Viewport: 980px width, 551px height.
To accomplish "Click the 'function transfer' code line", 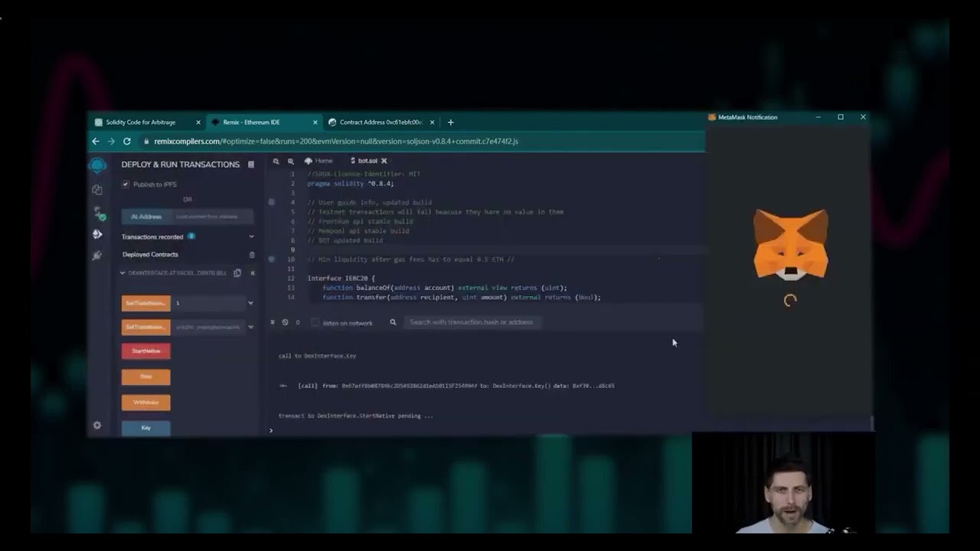I will coord(461,297).
